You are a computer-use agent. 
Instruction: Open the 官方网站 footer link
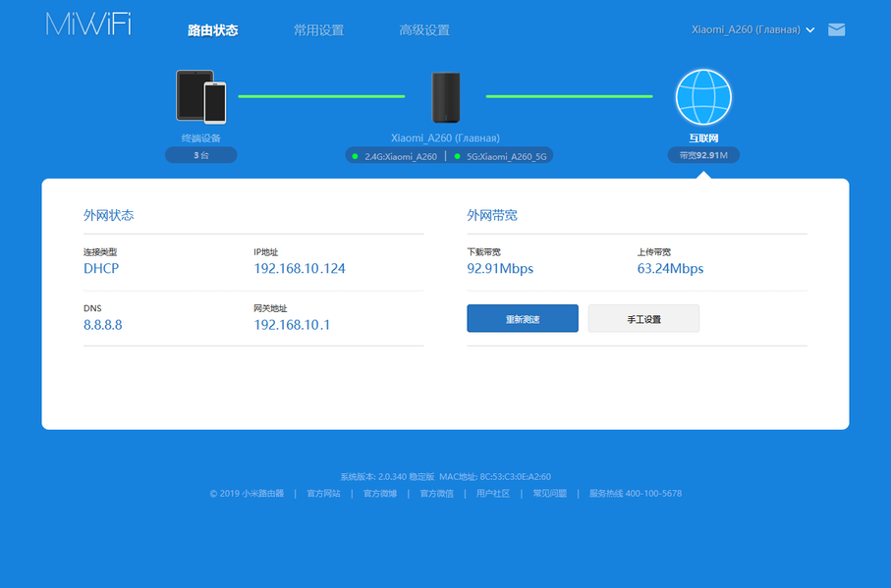click(x=324, y=493)
